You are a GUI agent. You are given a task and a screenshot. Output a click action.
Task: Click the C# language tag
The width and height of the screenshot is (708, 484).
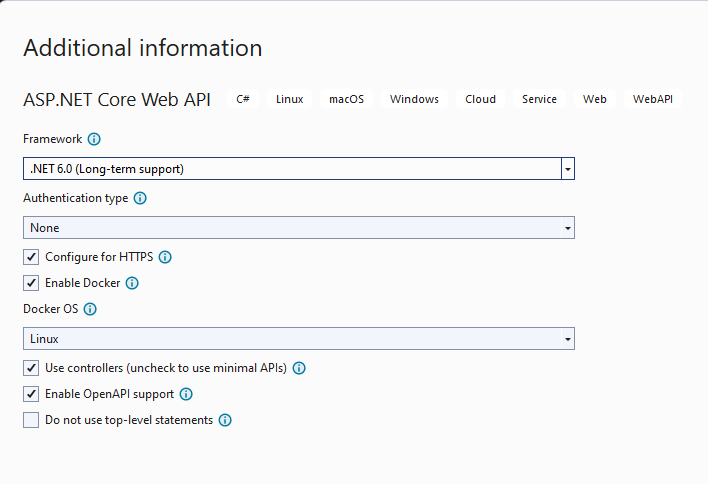pyautogui.click(x=243, y=99)
